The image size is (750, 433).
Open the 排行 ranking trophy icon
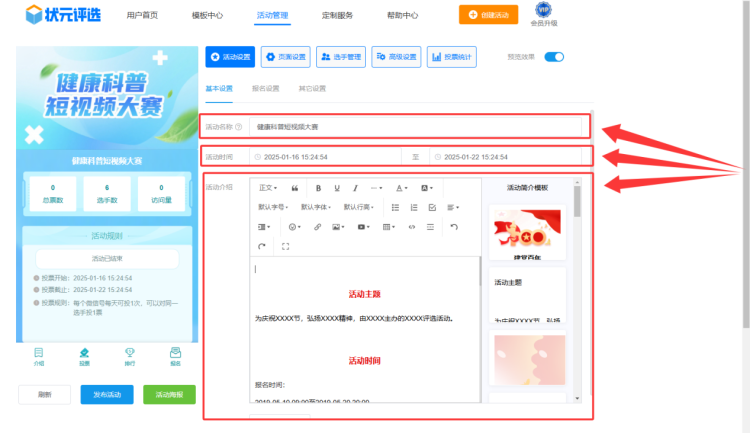(x=129, y=356)
